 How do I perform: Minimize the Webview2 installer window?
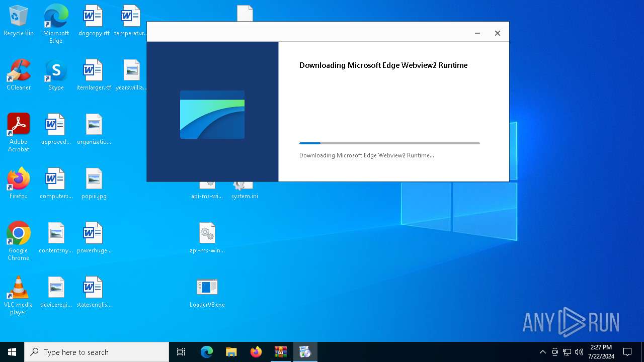pyautogui.click(x=477, y=33)
